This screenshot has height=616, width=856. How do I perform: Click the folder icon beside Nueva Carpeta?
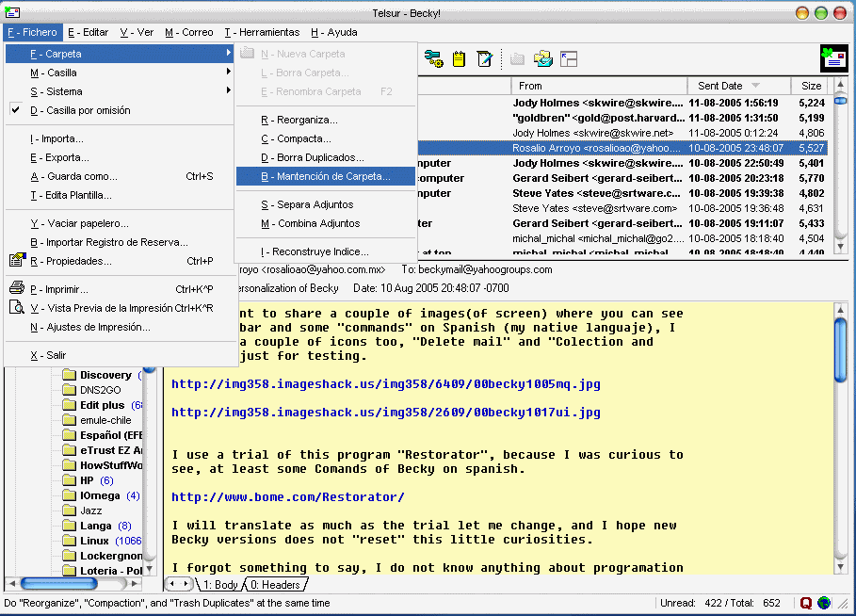248,53
